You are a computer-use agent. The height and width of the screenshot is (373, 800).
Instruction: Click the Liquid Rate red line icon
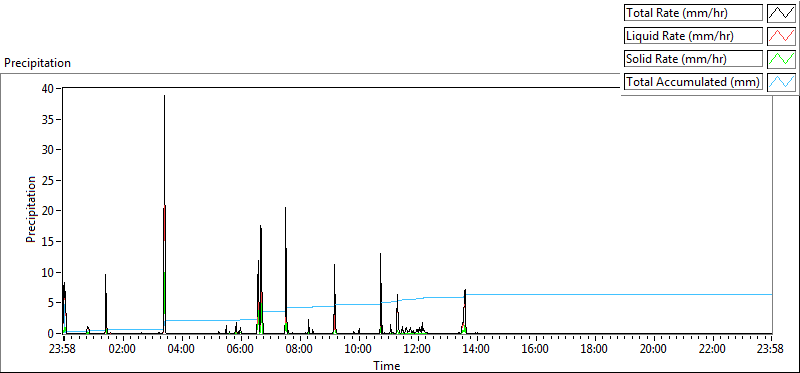point(781,36)
